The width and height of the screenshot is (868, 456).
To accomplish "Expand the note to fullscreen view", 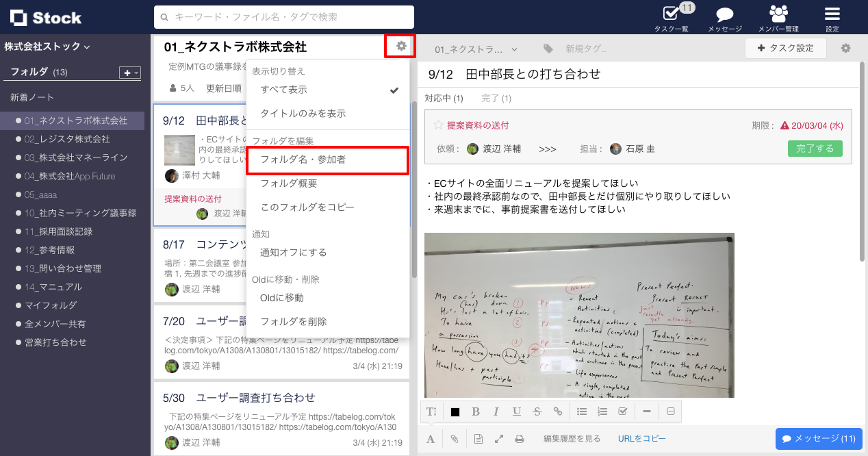I will click(499, 439).
